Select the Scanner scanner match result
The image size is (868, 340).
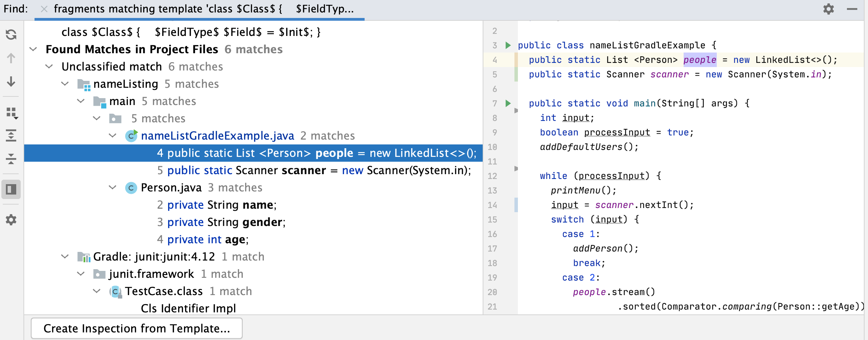pos(314,170)
